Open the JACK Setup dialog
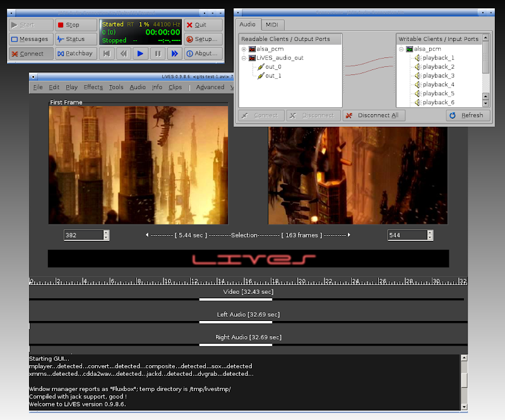The width and height of the screenshot is (505, 420). pyautogui.click(x=203, y=39)
